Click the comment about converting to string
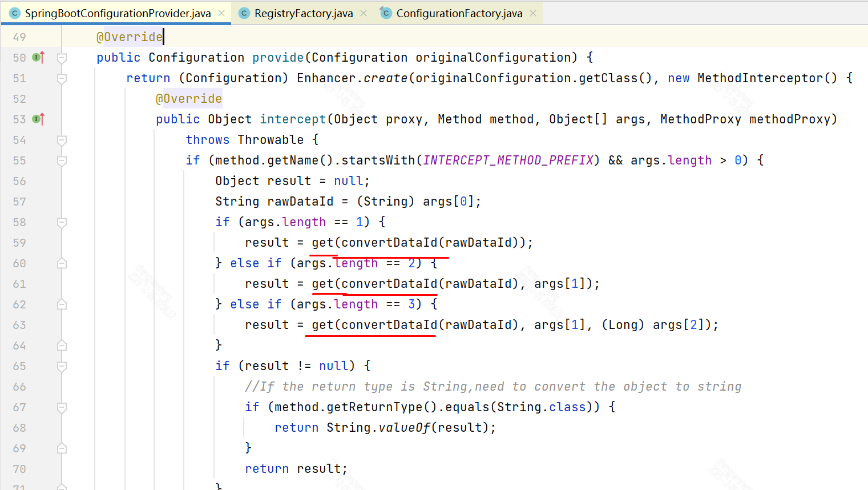The image size is (868, 490). [x=493, y=387]
